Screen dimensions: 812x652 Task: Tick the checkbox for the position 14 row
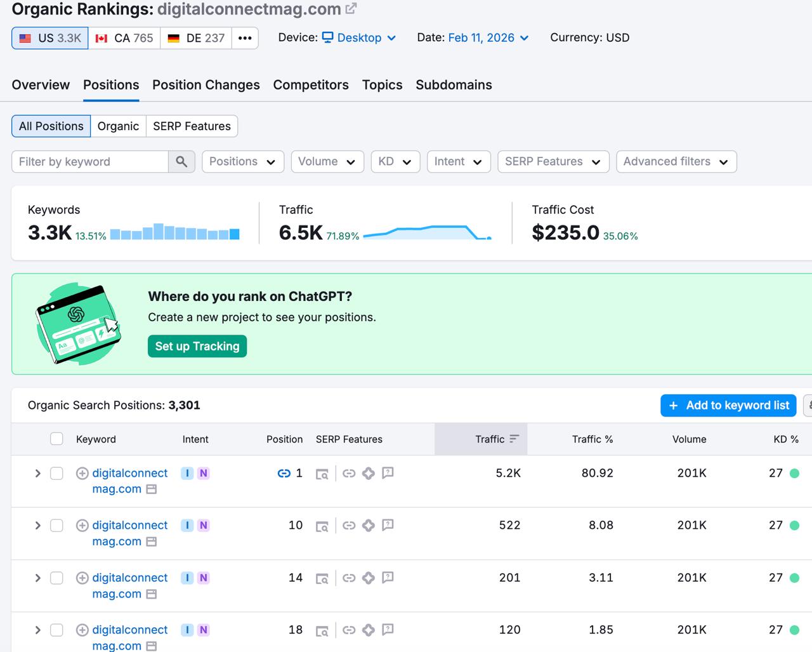[56, 578]
